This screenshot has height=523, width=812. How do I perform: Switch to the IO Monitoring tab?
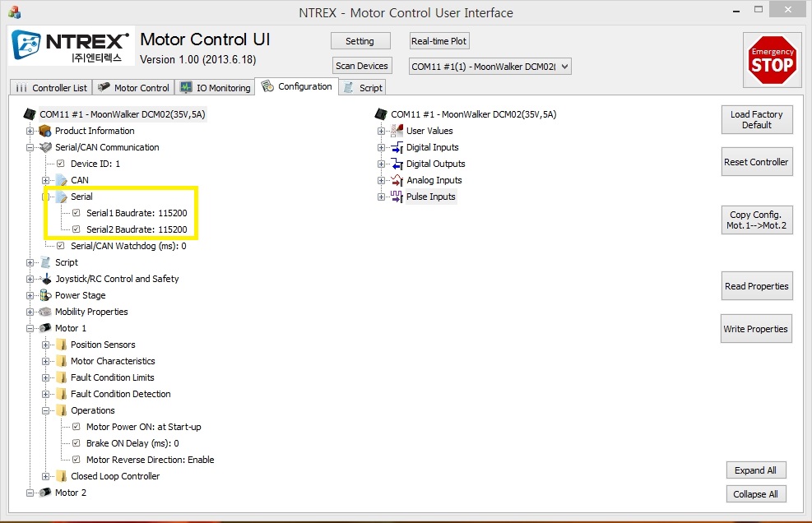[x=215, y=88]
